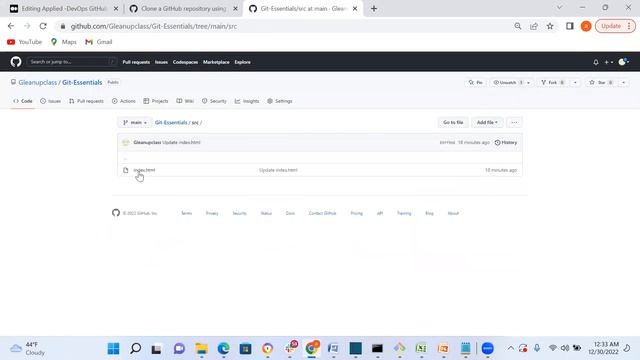Open the Gmail bookmark
Image resolution: width=640 pixels, height=360 pixels.
(x=99, y=42)
